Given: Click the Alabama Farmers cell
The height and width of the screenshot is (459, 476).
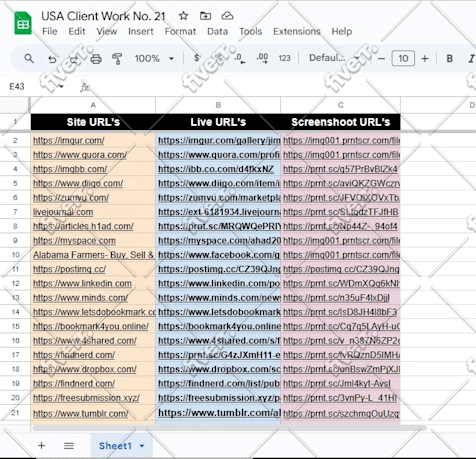Looking at the screenshot, I should click(93, 255).
